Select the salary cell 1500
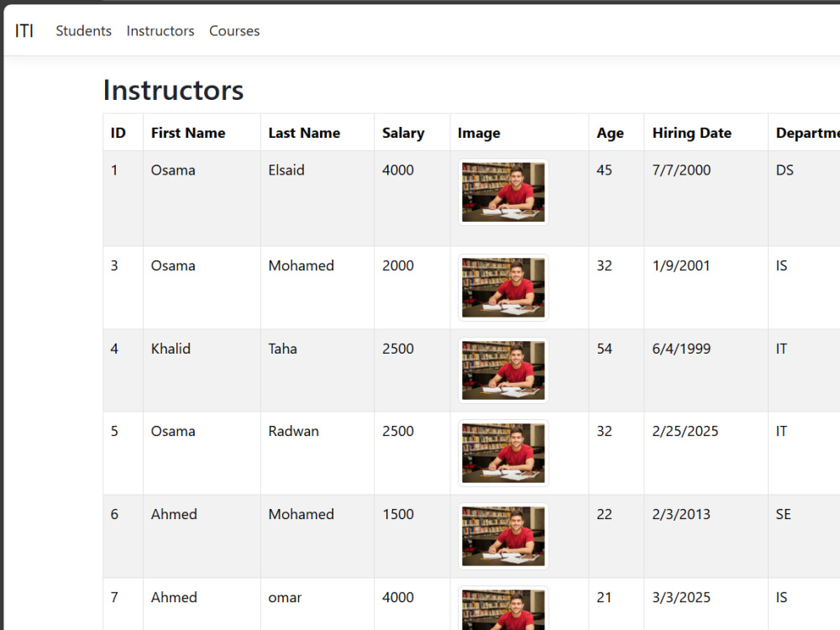Viewport: 840px width, 630px height. (398, 514)
